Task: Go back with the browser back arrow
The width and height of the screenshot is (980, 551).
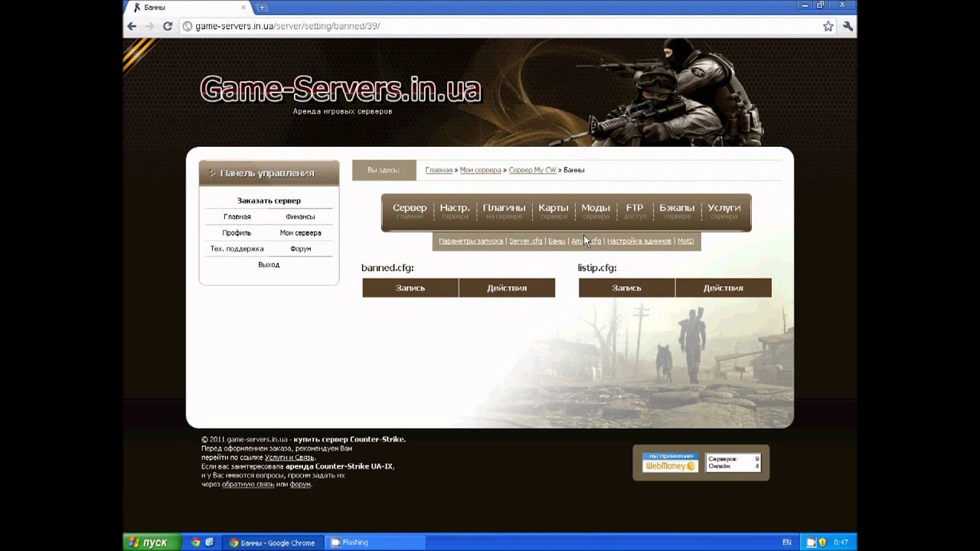Action: point(132,26)
